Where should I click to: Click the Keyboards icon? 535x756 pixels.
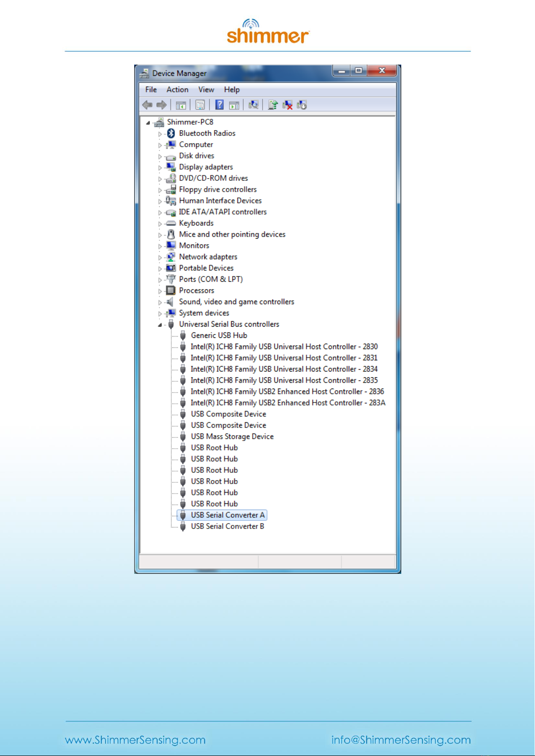(x=171, y=223)
